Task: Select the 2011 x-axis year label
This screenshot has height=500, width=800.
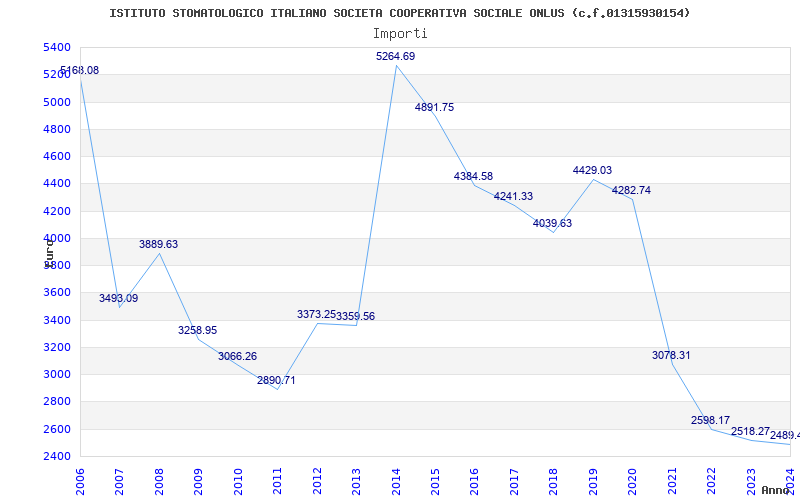Action: pyautogui.click(x=277, y=482)
